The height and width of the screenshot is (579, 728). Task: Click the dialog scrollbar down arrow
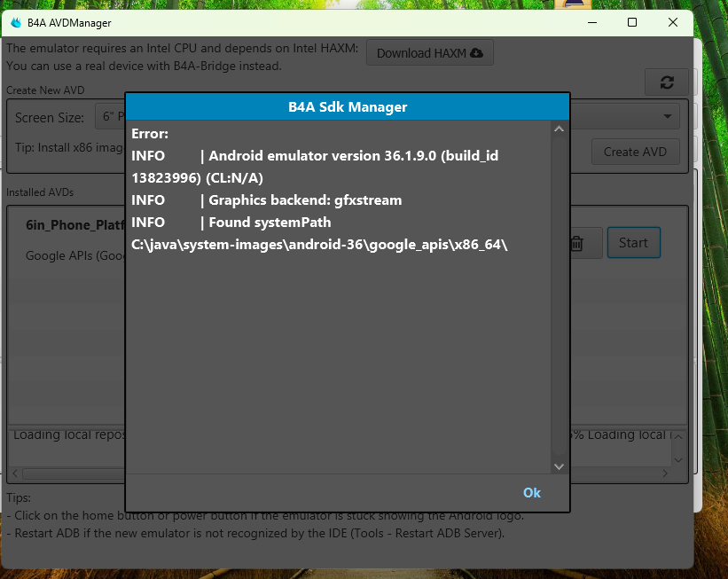pyautogui.click(x=559, y=466)
